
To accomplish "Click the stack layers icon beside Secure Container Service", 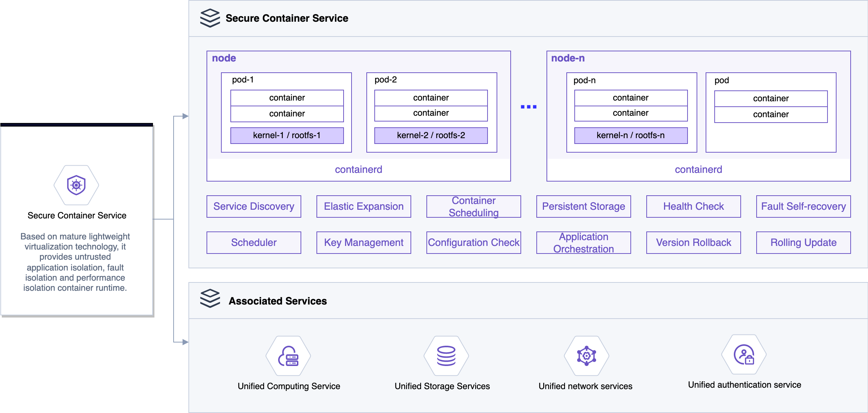I will tap(210, 18).
